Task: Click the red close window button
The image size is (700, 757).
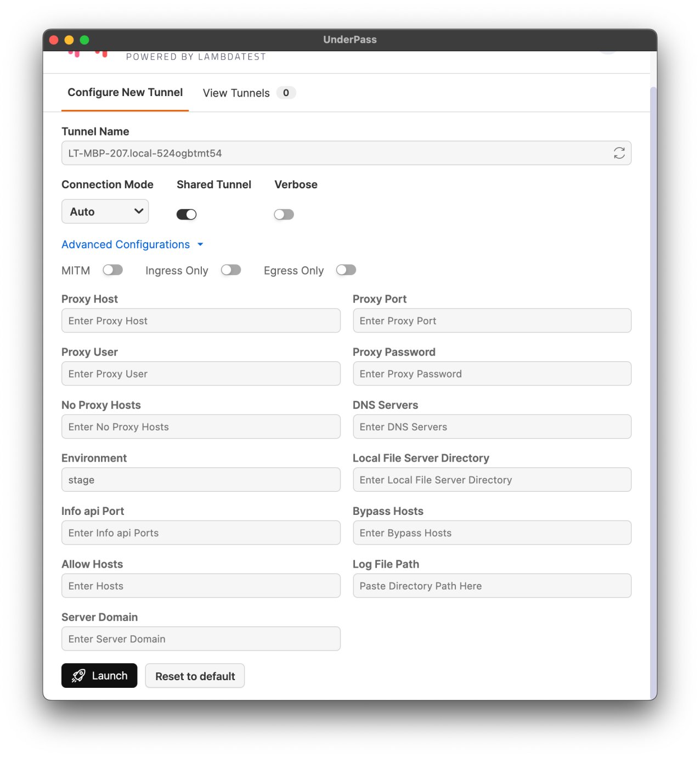Action: tap(54, 40)
